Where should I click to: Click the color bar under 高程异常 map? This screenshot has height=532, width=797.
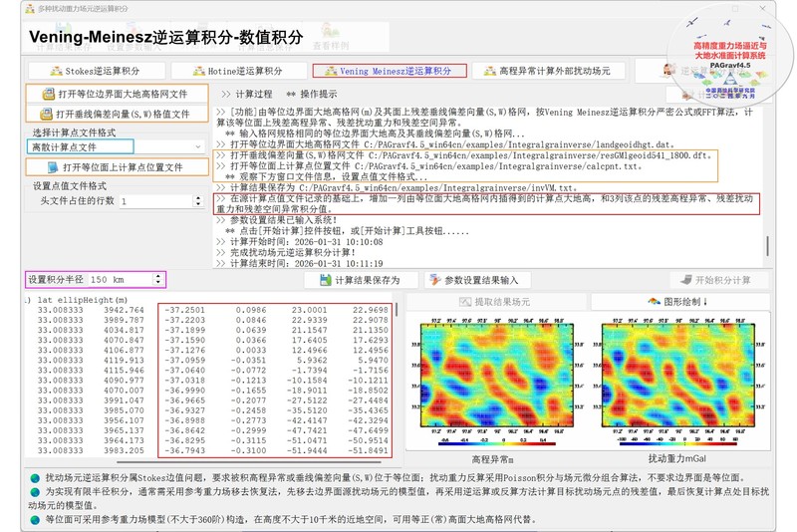496,443
